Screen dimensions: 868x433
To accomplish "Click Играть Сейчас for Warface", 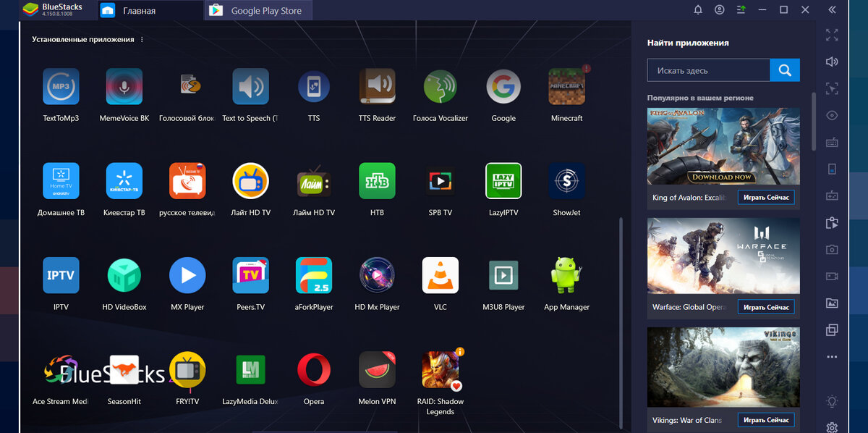I will pyautogui.click(x=766, y=307).
